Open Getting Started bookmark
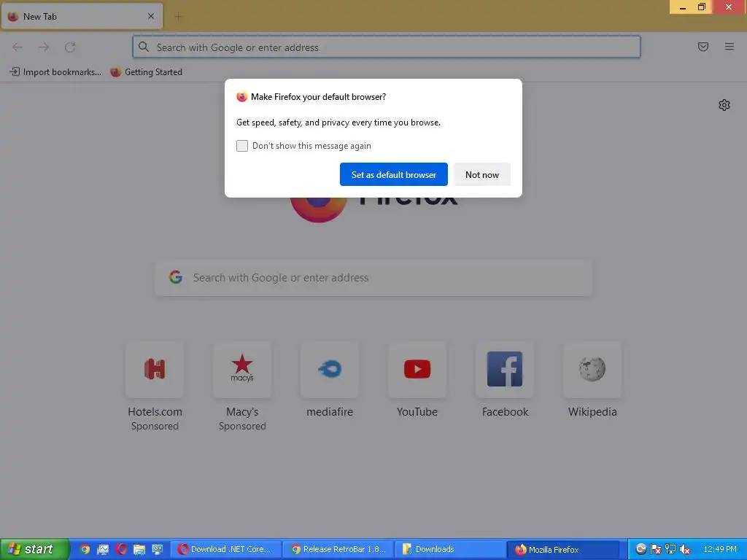Screen dimensions: 747x560 [x=146, y=72]
